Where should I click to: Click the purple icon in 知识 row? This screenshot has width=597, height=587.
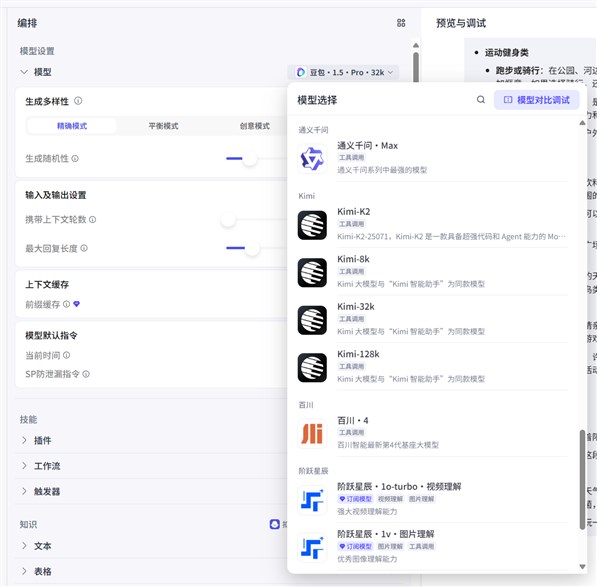[x=275, y=524]
